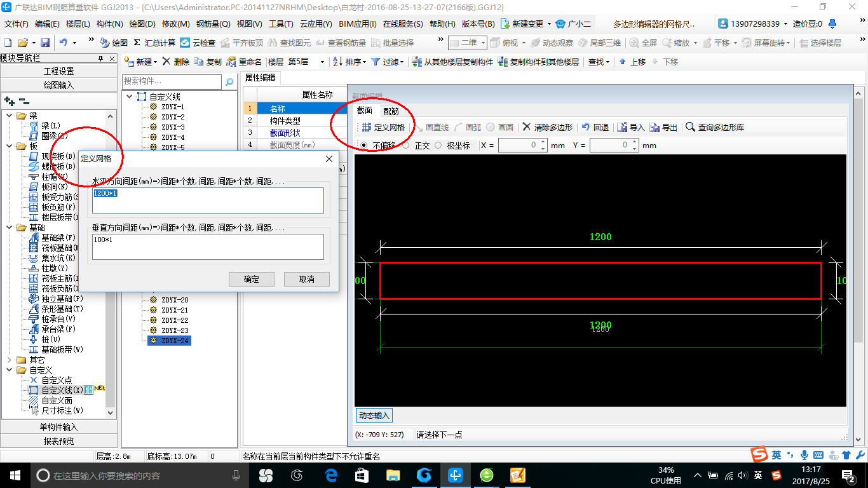Image resolution: width=868 pixels, height=488 pixels.
Task: Click 定义网格 define grid tool
Action: 383,127
